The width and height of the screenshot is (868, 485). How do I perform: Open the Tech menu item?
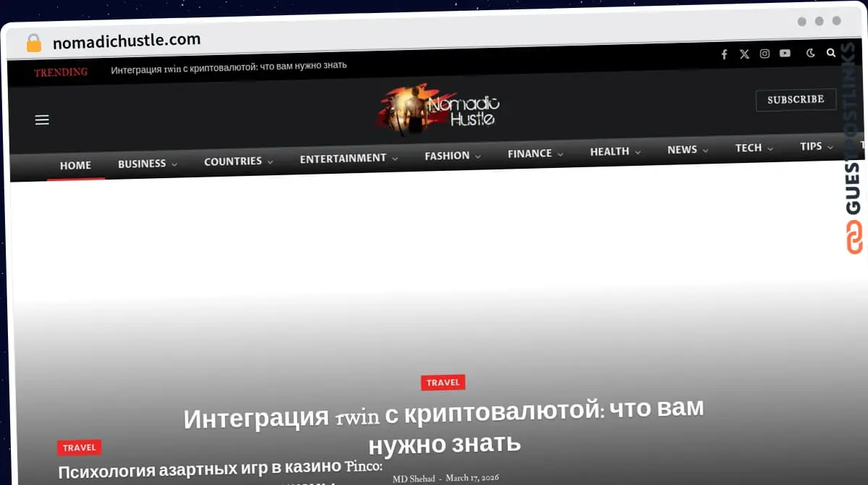coord(754,148)
